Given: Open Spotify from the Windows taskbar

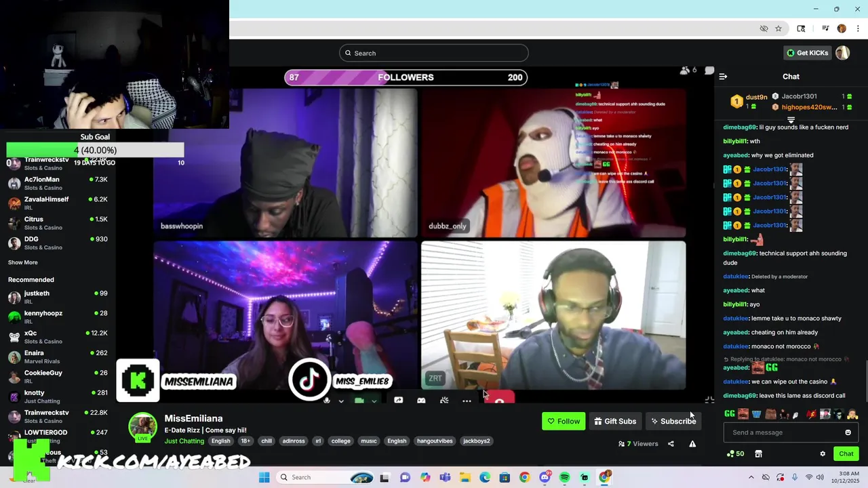Looking at the screenshot, I should click(564, 477).
